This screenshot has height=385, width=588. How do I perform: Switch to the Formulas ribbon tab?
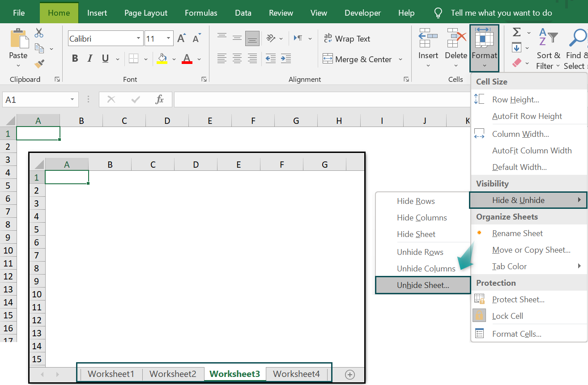(x=200, y=13)
